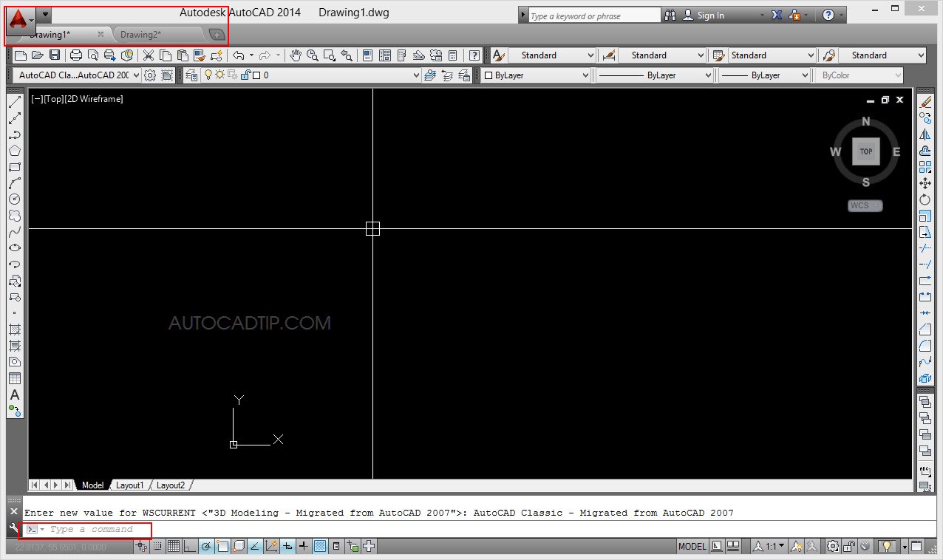This screenshot has height=560, width=943.
Task: Select the Array modify tool
Action: (925, 167)
